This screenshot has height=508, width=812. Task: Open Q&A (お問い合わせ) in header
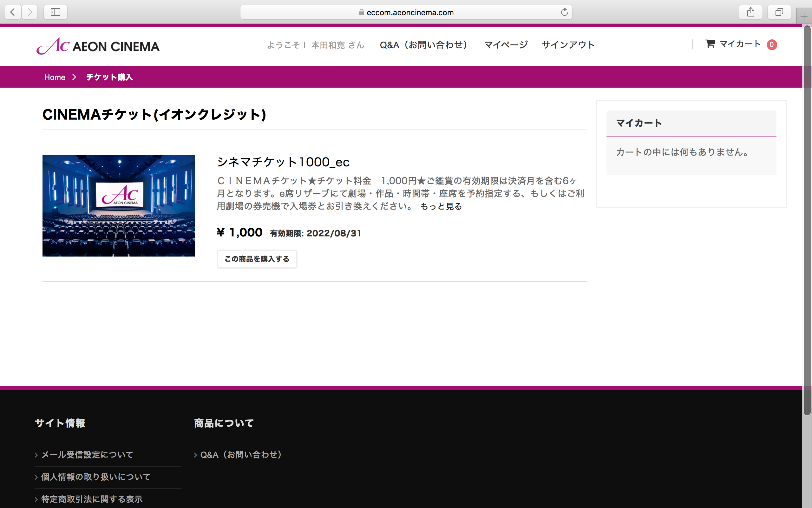(x=423, y=45)
